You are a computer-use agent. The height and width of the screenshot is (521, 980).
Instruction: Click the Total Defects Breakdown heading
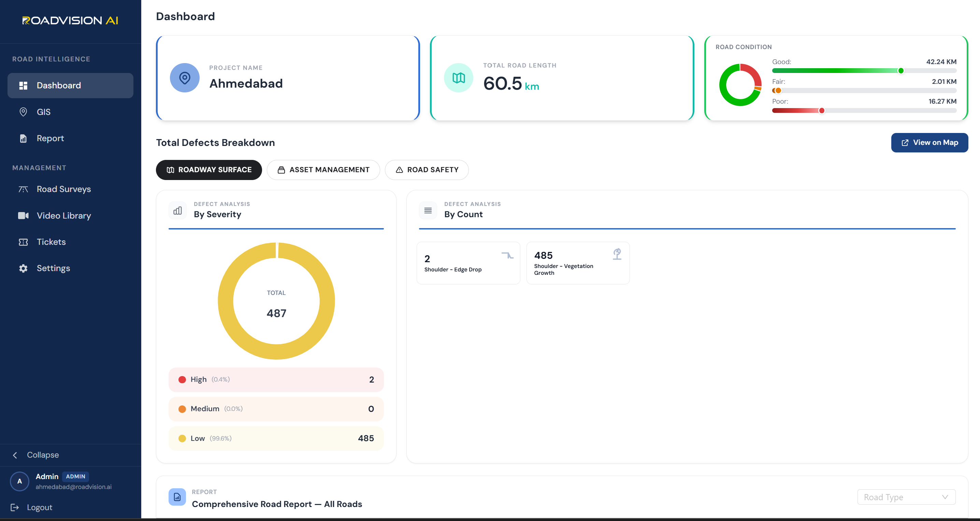[215, 143]
